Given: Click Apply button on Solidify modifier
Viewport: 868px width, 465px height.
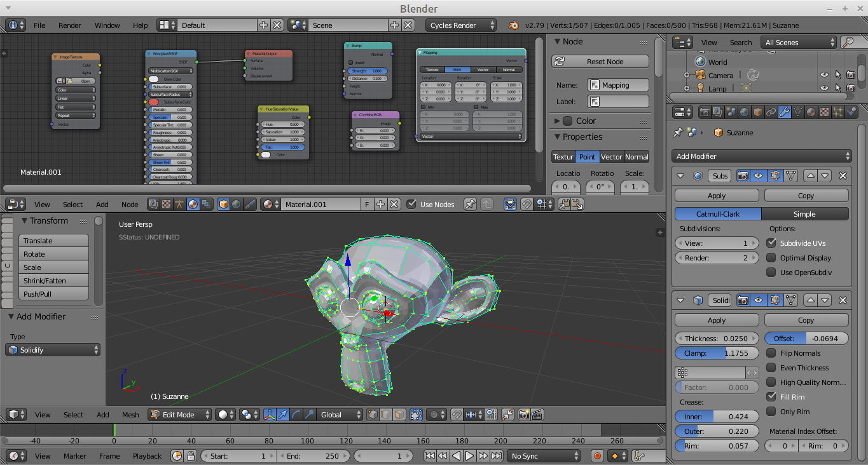Looking at the screenshot, I should (x=717, y=320).
